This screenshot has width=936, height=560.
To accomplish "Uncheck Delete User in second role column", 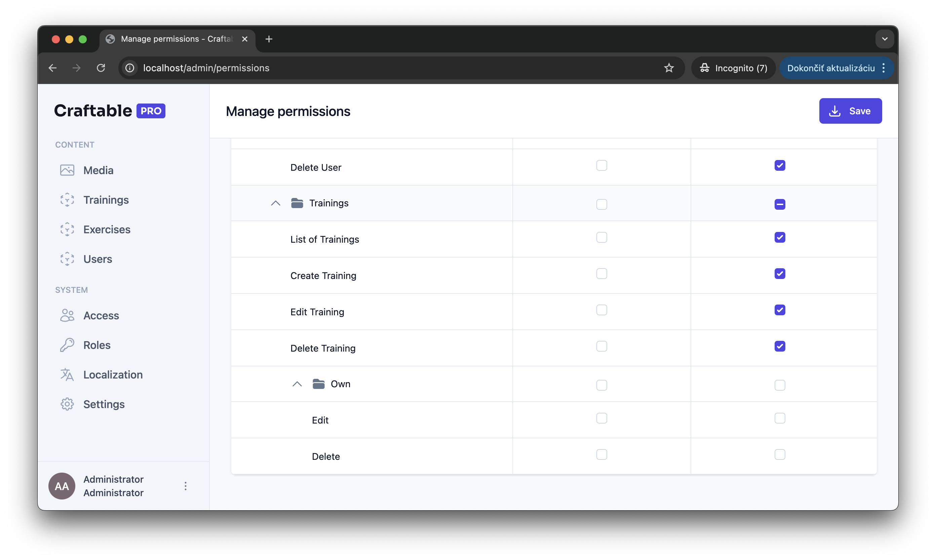I will 780,166.
